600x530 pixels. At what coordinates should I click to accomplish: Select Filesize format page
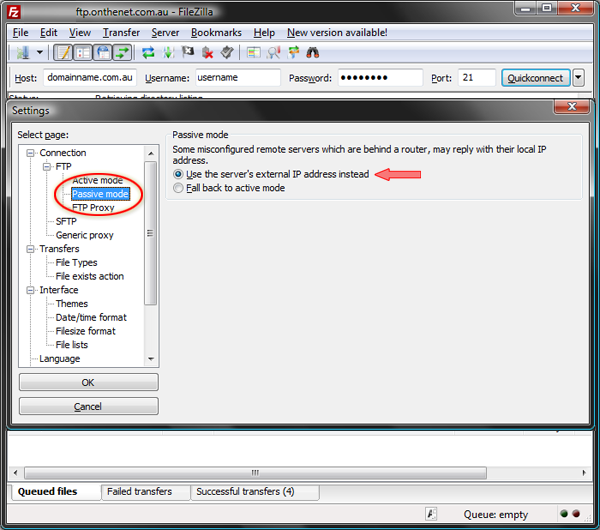tap(85, 331)
